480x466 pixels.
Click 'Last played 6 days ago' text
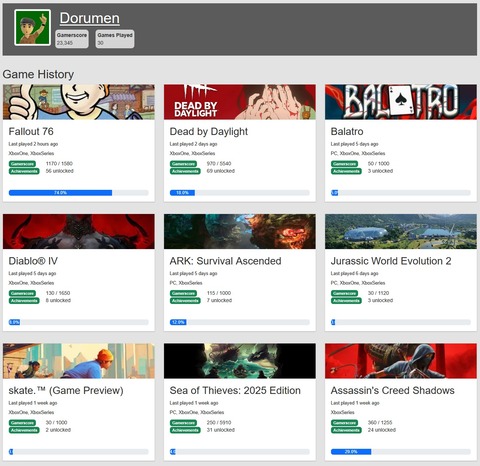click(x=354, y=273)
